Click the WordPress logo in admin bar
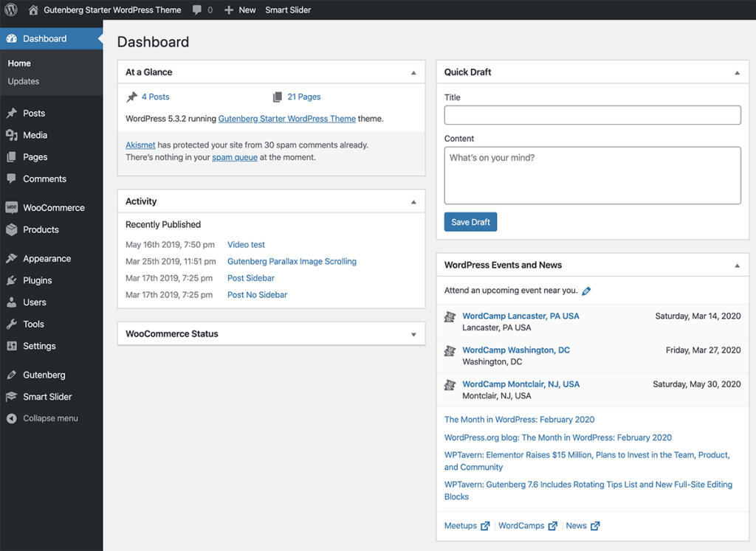The image size is (756, 551). click(10, 10)
